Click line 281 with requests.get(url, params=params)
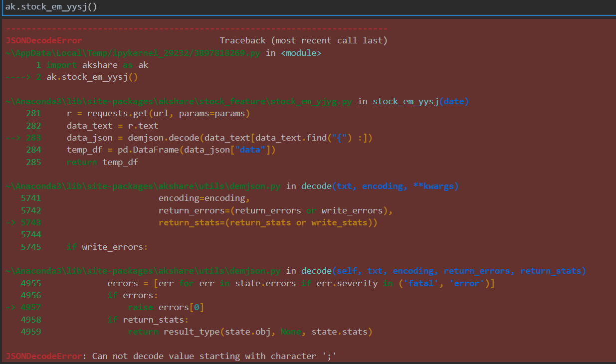This screenshot has width=616, height=364. [138, 114]
